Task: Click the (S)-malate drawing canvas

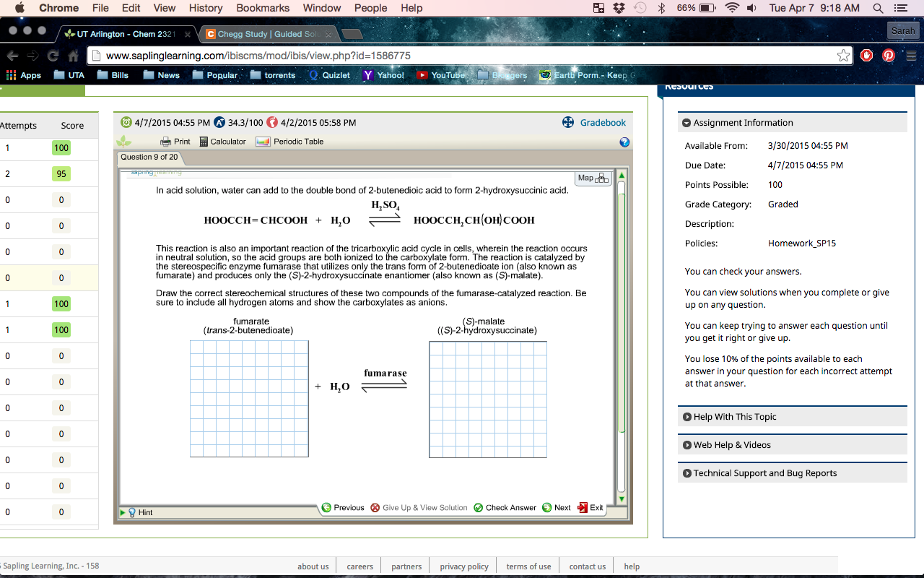Action: click(x=488, y=400)
